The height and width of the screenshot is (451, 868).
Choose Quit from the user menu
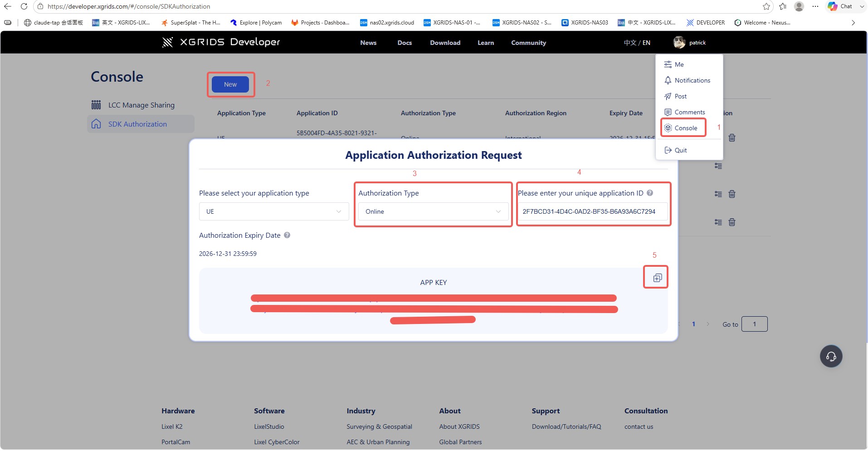click(676, 150)
